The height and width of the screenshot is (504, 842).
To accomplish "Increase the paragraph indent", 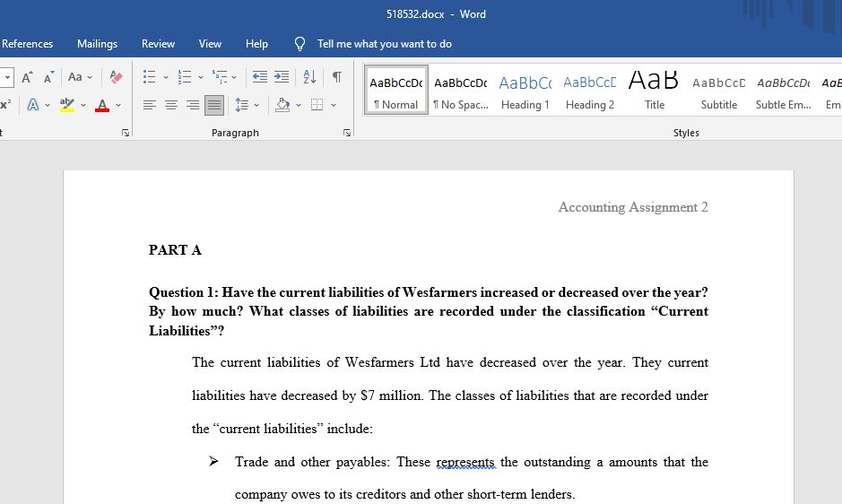I will point(282,77).
